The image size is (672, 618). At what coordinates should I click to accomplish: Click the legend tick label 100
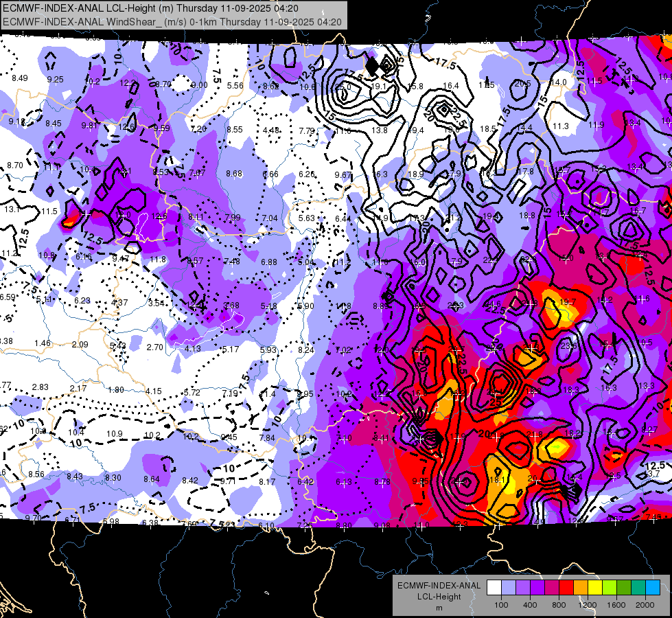click(501, 605)
